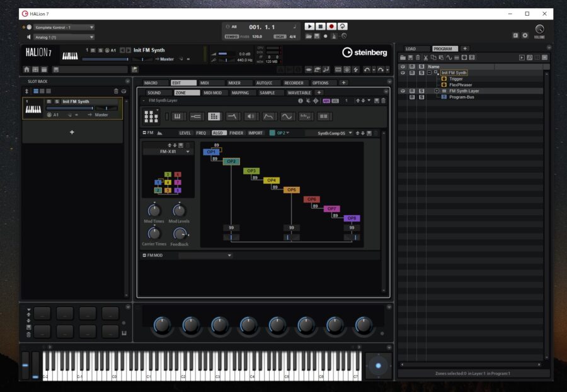The image size is (567, 392).
Task: Show the pitch section (keyboard icon) of the zone
Action: pos(177,116)
